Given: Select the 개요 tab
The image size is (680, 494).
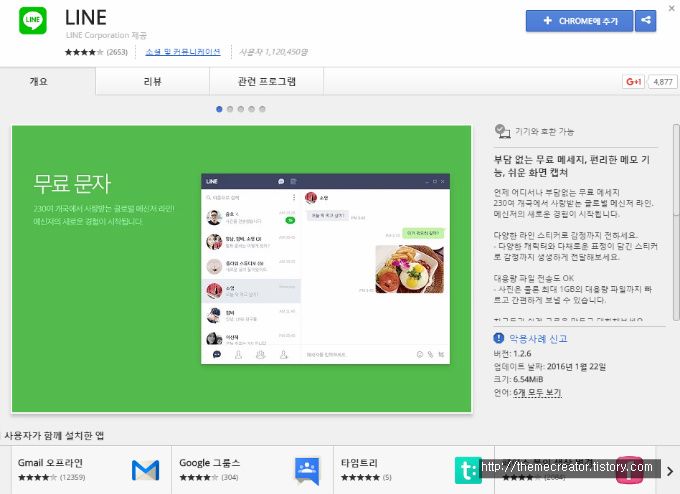Looking at the screenshot, I should coord(48,81).
